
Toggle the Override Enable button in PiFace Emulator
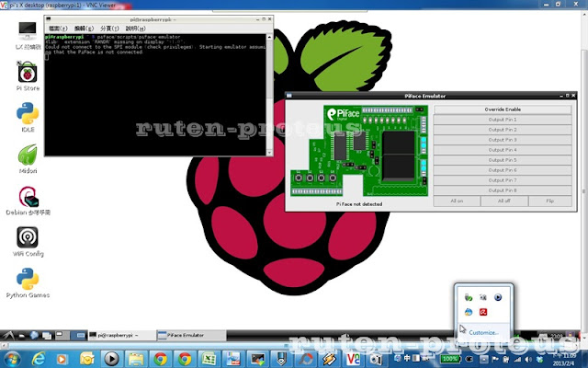[503, 109]
